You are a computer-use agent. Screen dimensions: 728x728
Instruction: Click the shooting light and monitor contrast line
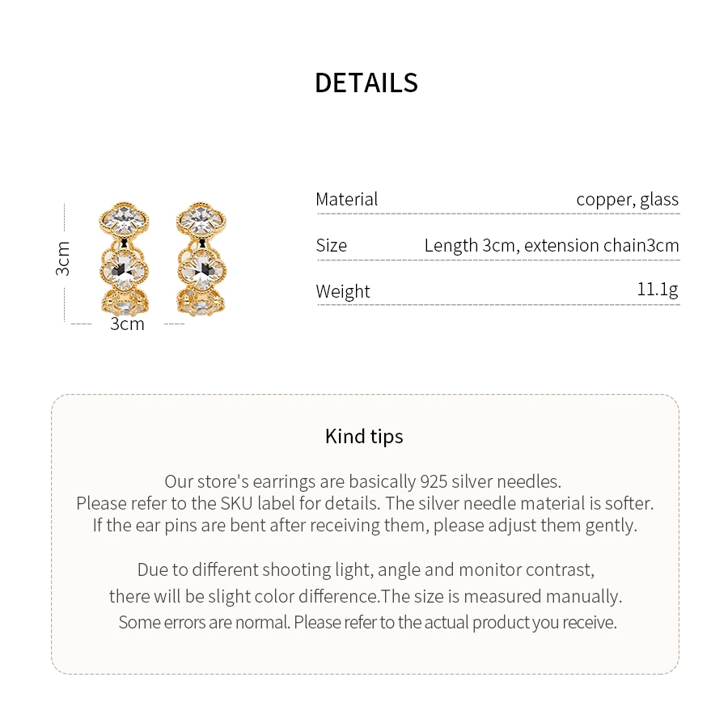(366, 569)
